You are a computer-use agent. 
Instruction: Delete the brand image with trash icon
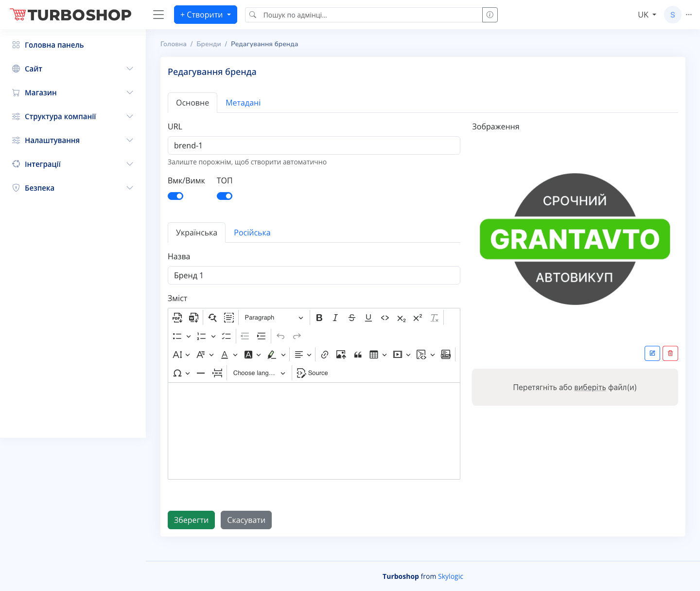coord(670,353)
